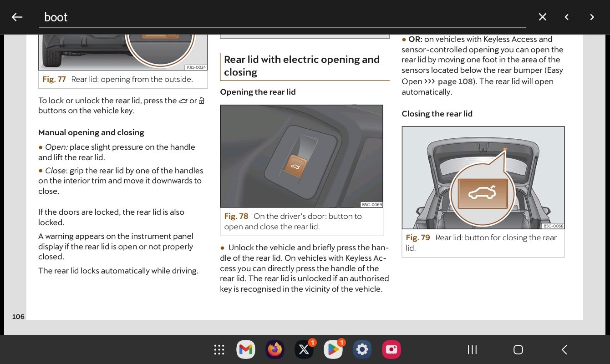Launch Gmail from the taskbar
This screenshot has width=610, height=364.
point(245,349)
